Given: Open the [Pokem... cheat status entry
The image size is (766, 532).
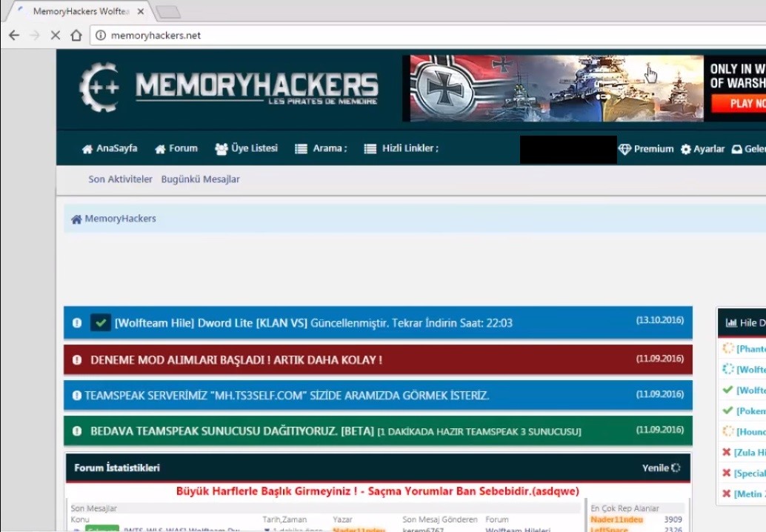Looking at the screenshot, I should (751, 410).
